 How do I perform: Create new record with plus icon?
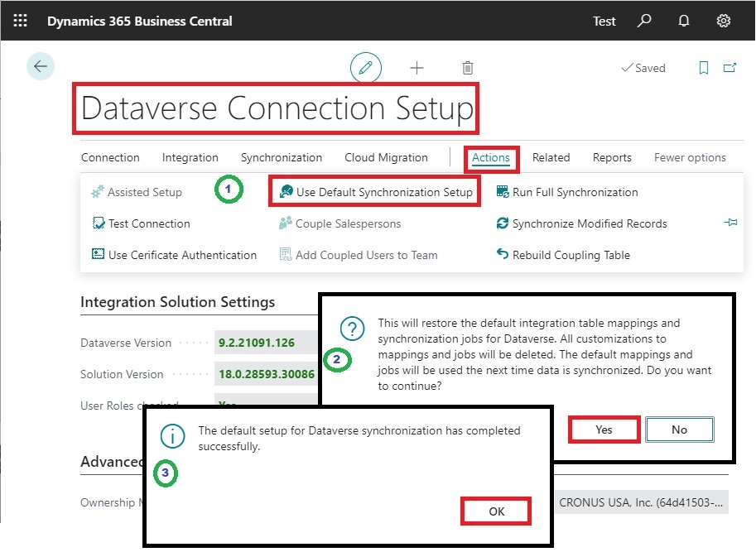417,68
